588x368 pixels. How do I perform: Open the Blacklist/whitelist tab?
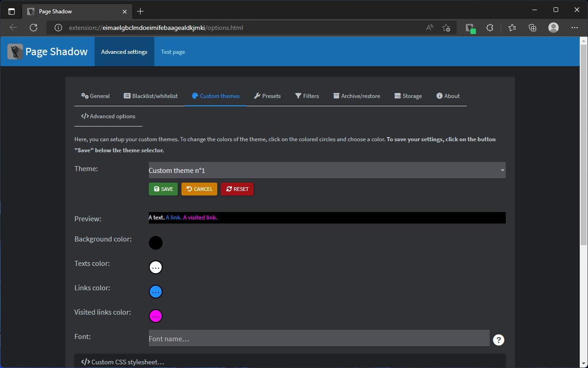(x=151, y=96)
